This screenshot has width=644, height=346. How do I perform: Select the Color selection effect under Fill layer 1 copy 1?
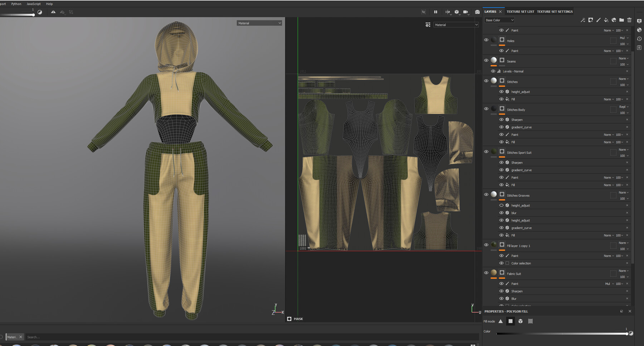pos(521,263)
